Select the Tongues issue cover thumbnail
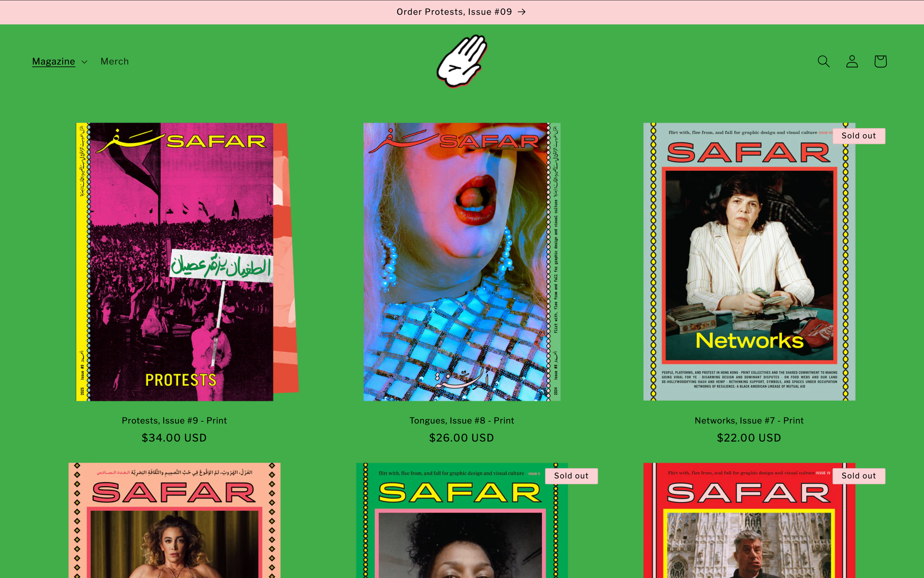This screenshot has width=924, height=578. click(x=462, y=262)
